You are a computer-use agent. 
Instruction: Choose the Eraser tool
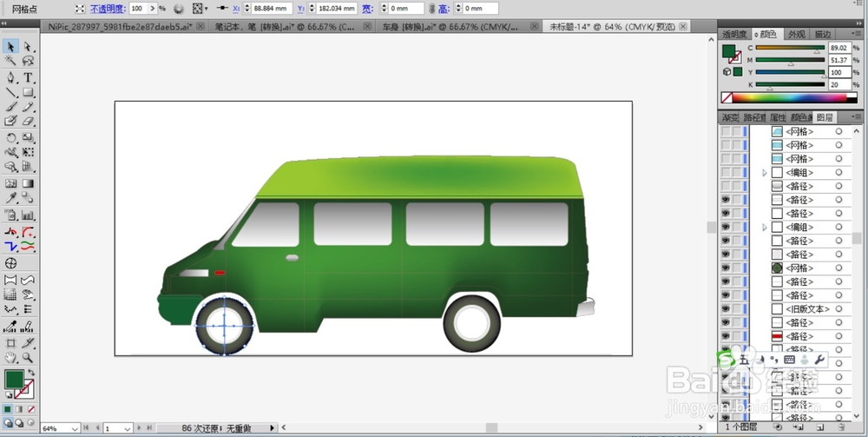[x=28, y=121]
